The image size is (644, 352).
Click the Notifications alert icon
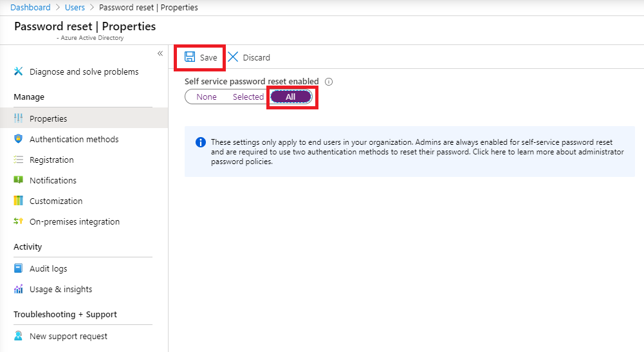pos(19,180)
